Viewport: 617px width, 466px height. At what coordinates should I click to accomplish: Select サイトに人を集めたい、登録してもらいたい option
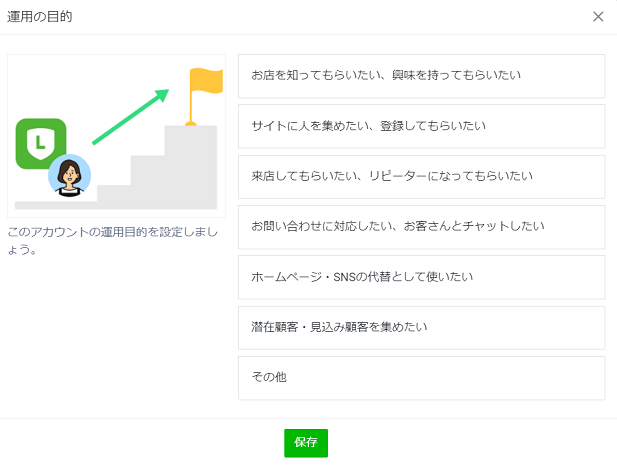click(x=421, y=126)
